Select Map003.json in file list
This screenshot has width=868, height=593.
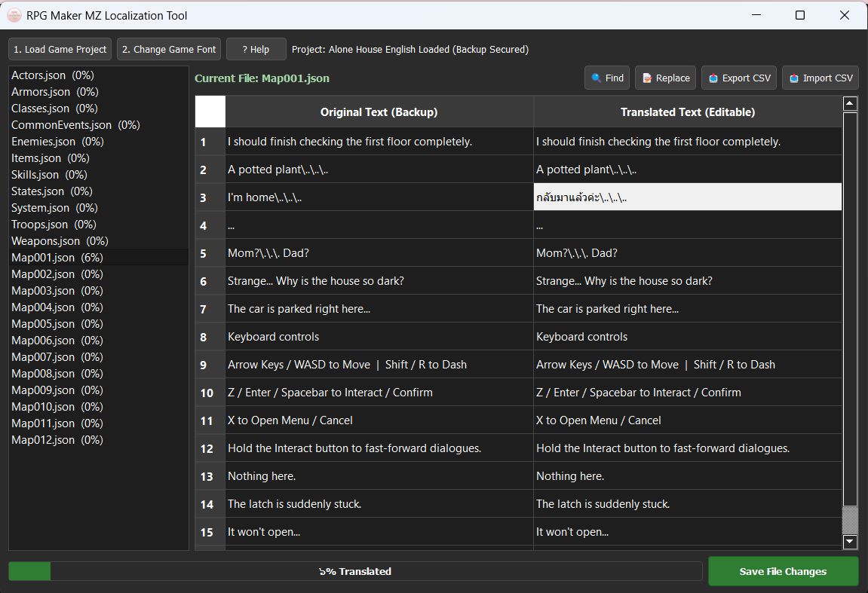click(99, 291)
